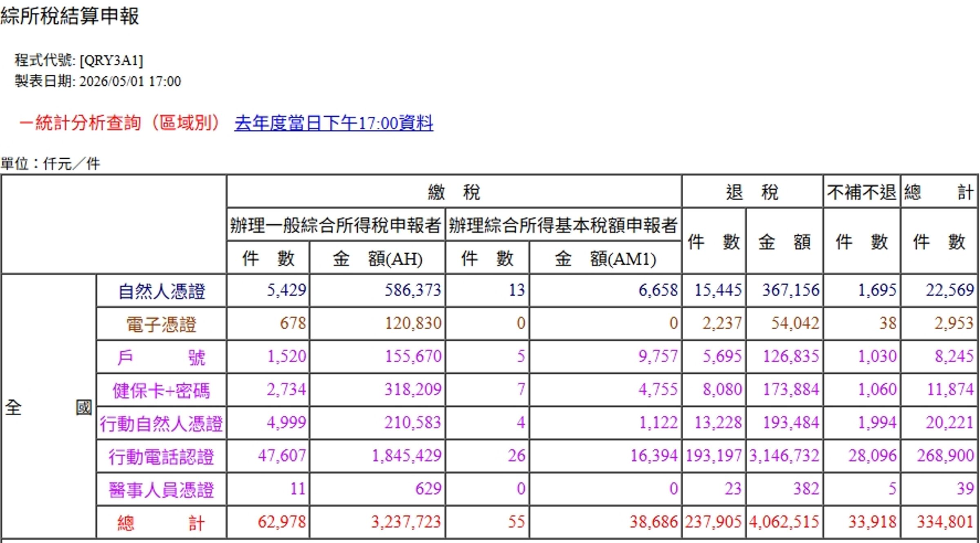Click row label 行動電話認證

(x=161, y=457)
